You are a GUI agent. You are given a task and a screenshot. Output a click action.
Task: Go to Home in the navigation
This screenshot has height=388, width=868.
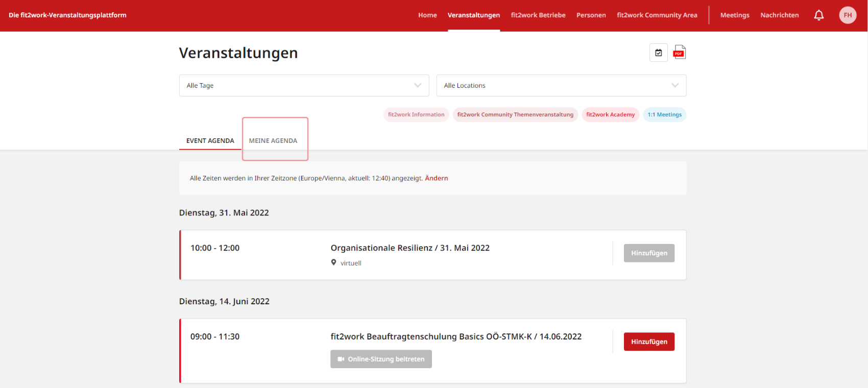click(x=427, y=15)
